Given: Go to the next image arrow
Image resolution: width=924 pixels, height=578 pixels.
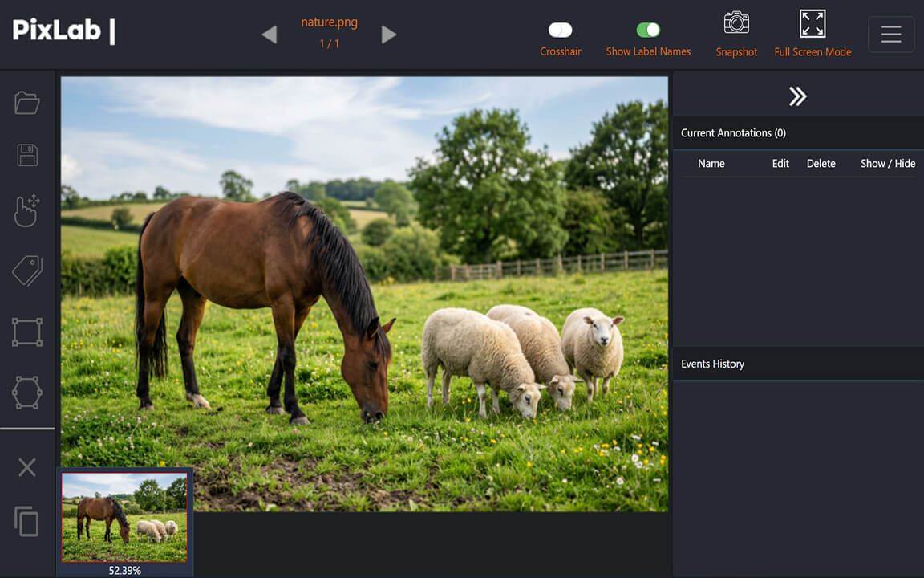Looking at the screenshot, I should click(389, 35).
